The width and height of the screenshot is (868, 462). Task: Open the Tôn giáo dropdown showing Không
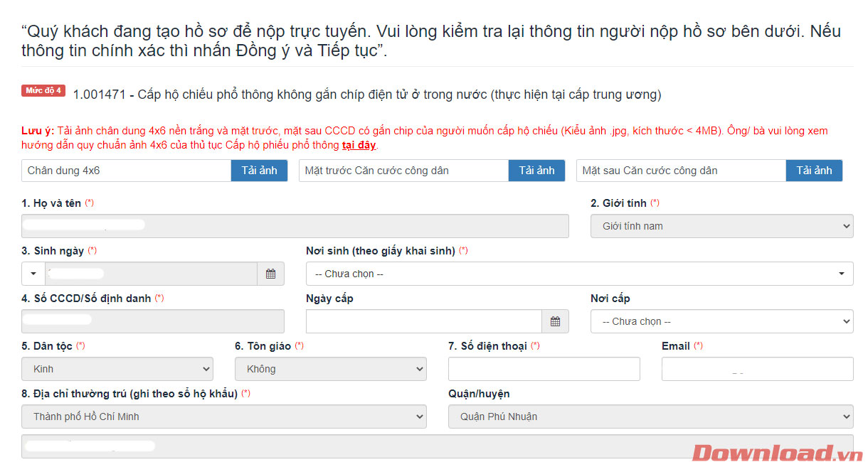click(x=330, y=369)
